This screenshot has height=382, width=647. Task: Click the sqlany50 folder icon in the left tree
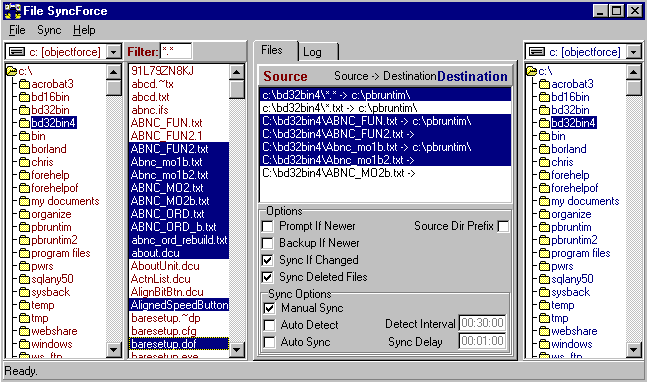point(25,279)
